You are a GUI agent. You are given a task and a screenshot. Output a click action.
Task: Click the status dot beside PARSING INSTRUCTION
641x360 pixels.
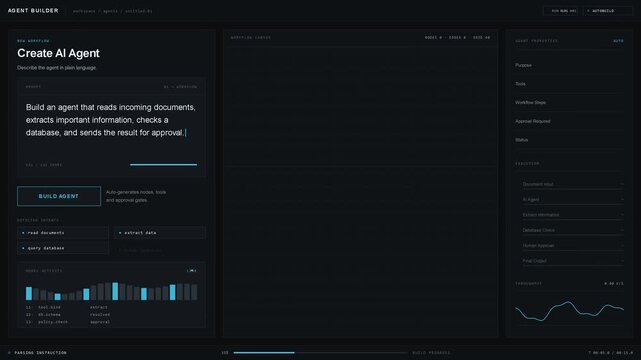[9, 353]
